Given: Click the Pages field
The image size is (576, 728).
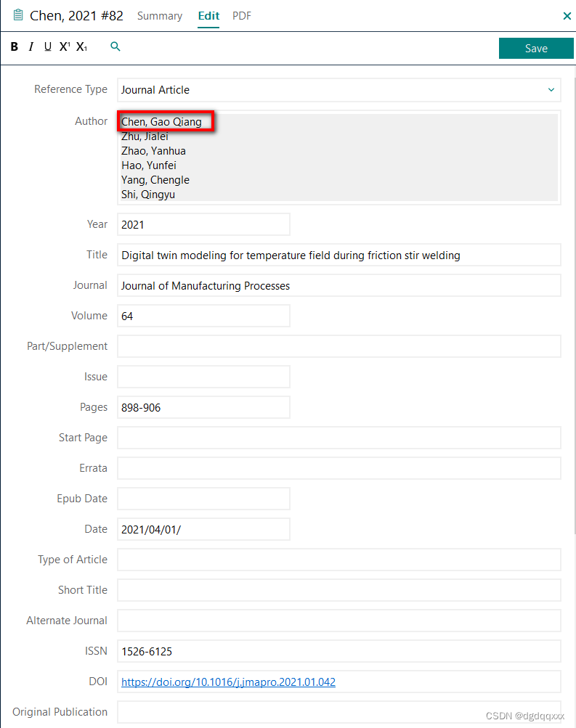Looking at the screenshot, I should coord(203,407).
